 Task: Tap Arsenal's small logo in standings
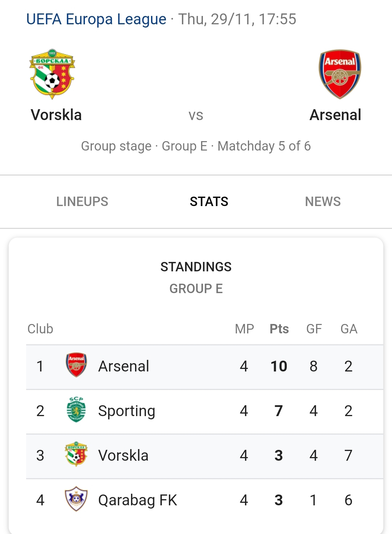click(76, 365)
